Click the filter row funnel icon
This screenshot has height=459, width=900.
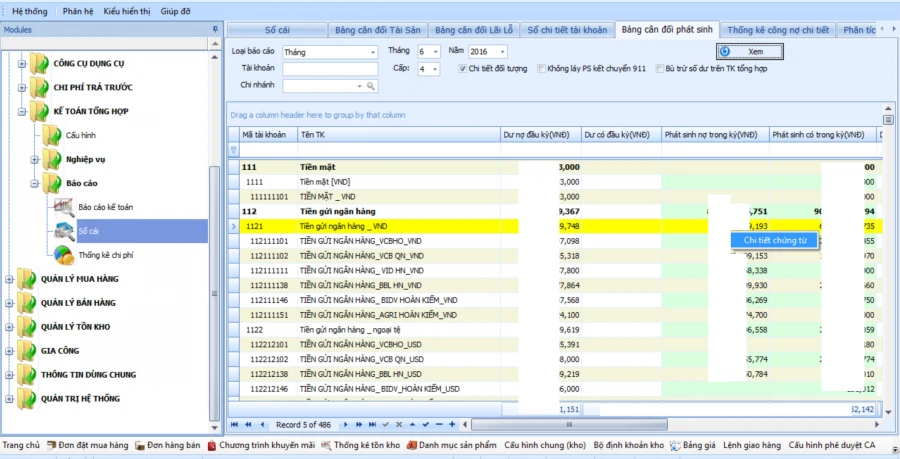click(234, 150)
